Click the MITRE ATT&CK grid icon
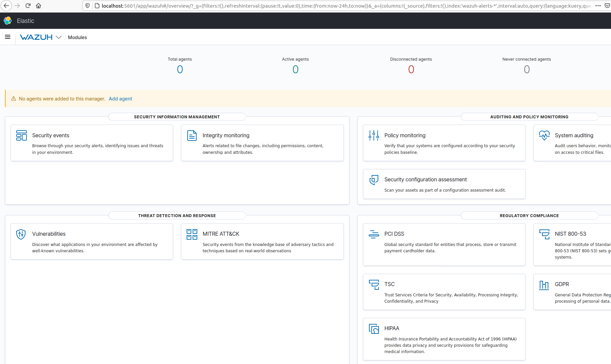611x364 pixels. point(192,234)
